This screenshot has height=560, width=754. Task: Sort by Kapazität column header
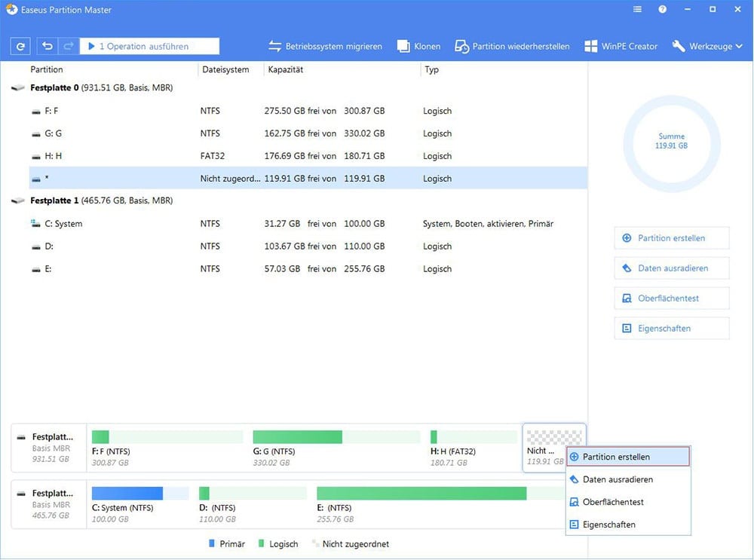[x=286, y=69]
